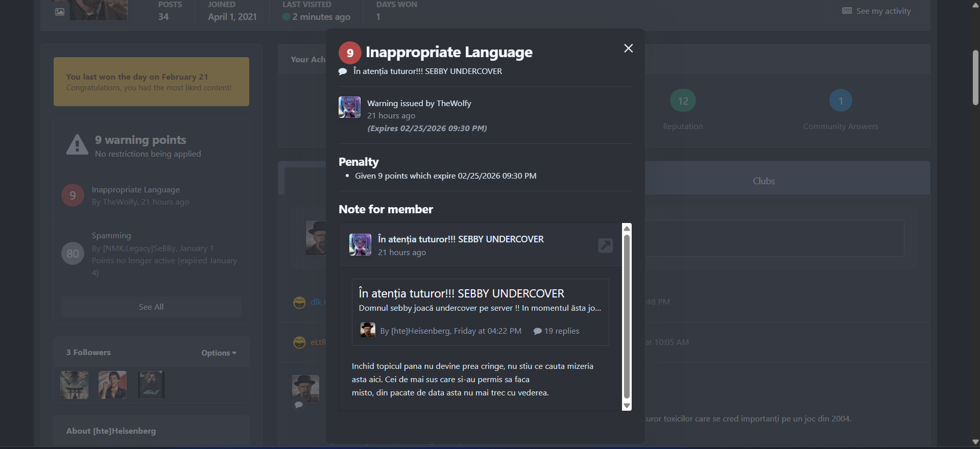Click the See All warnings button
Viewport: 980px width, 449px height.
click(x=151, y=307)
